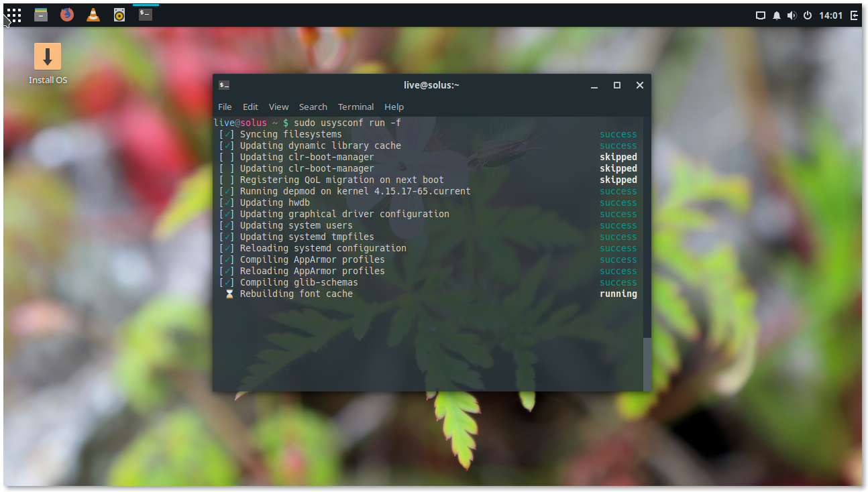Click the 'success' status for Updating hwdb
This screenshot has width=868, height=492.
click(x=618, y=202)
